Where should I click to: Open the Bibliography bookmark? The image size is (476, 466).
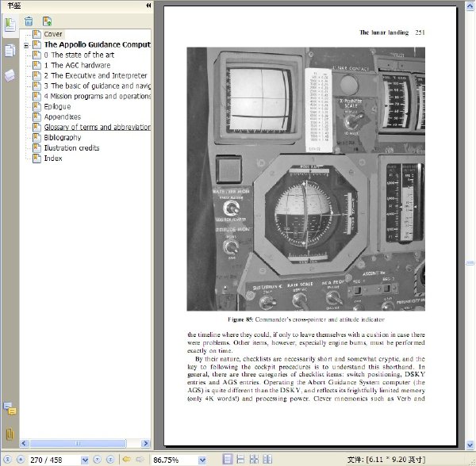[x=63, y=137]
